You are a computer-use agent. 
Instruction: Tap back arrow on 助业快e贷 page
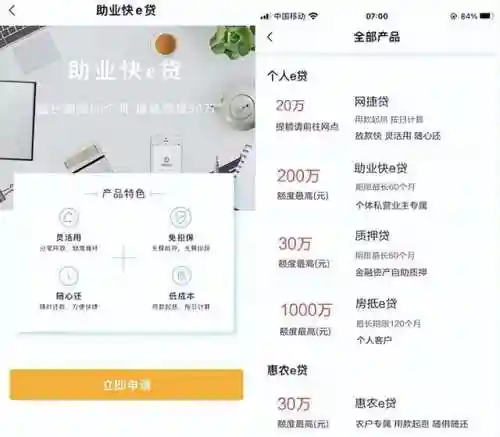point(12,11)
